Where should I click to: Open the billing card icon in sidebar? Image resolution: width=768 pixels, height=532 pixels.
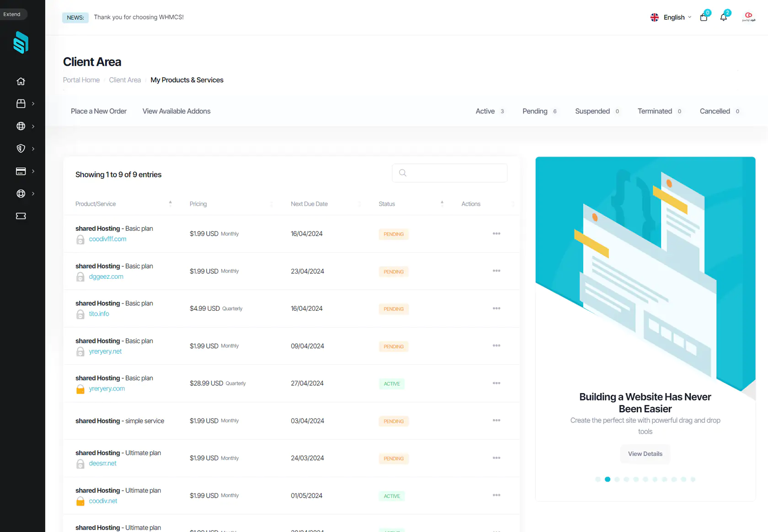(21, 171)
